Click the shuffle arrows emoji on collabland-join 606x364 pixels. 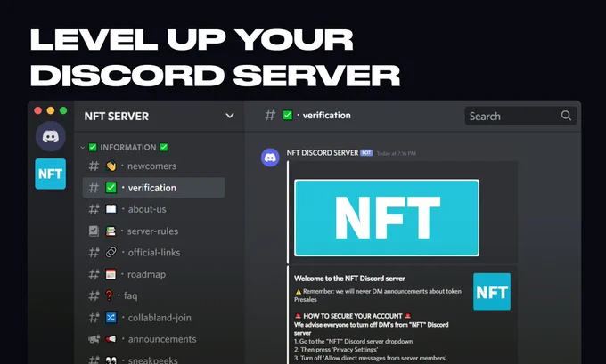111,318
